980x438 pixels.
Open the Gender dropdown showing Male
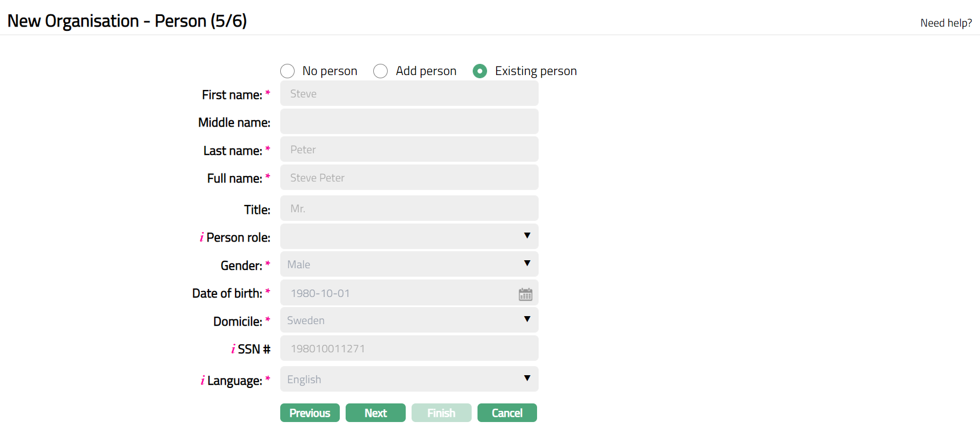click(409, 265)
